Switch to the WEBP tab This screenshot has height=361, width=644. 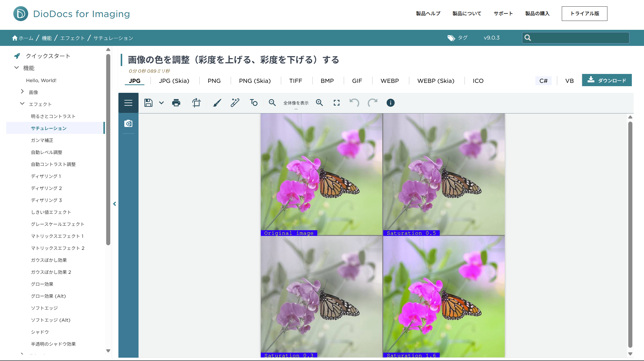point(390,81)
